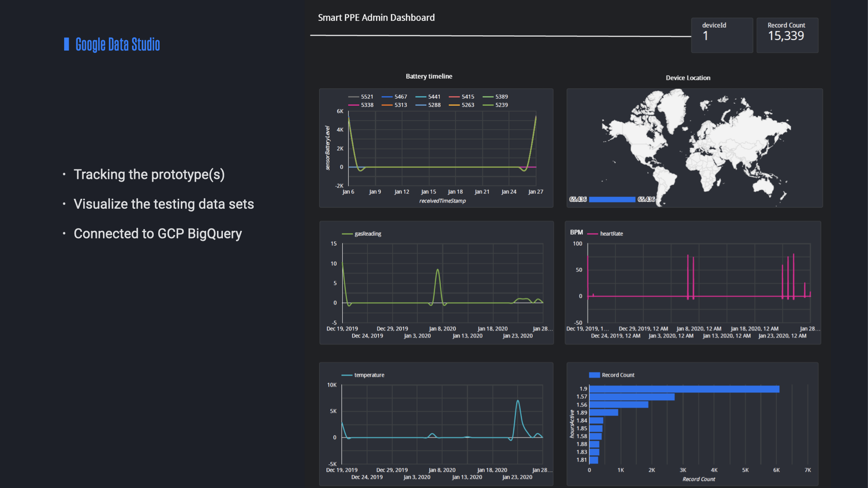Screen dimensions: 868x488
Task: Click the sensorBatteryLevel axis label
Action: 328,148
